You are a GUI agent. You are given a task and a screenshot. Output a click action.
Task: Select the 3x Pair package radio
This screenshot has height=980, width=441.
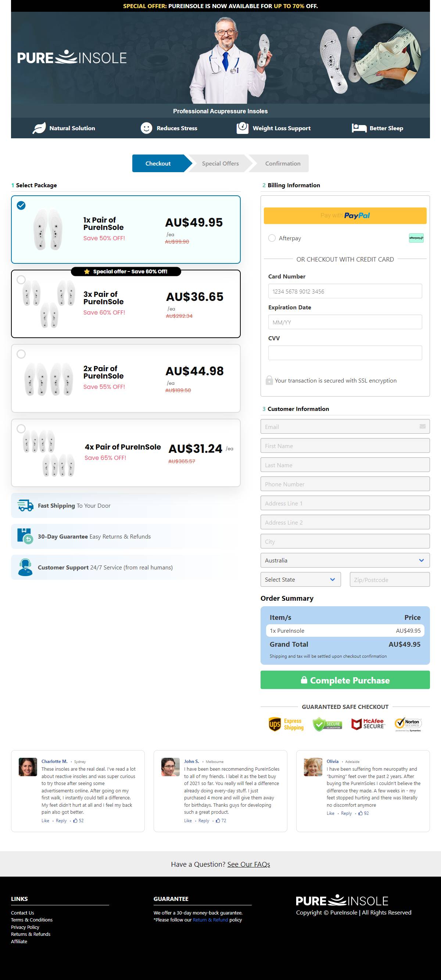click(21, 280)
